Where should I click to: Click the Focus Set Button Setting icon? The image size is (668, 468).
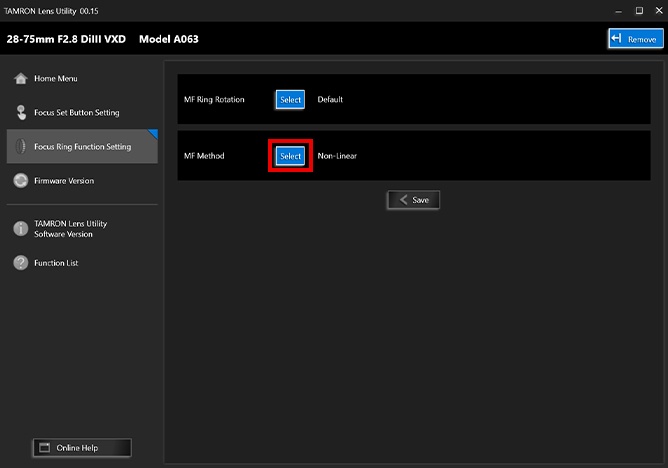20,113
